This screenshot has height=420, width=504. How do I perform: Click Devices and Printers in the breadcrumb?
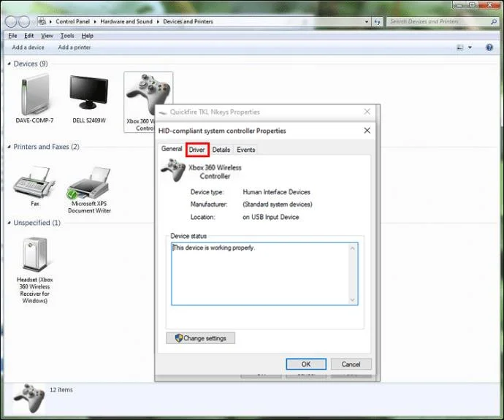point(188,21)
